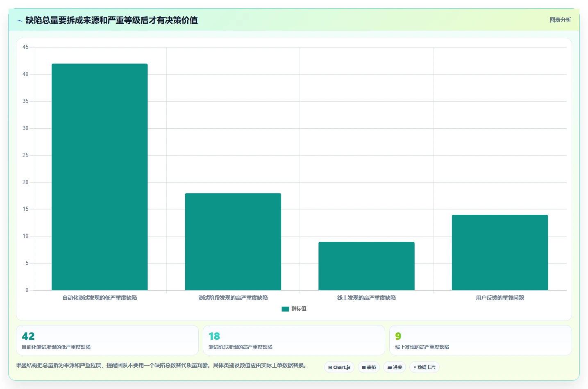Click the 数据卡片 tag chip
Viewport: 588px width, 389px height.
tap(424, 367)
